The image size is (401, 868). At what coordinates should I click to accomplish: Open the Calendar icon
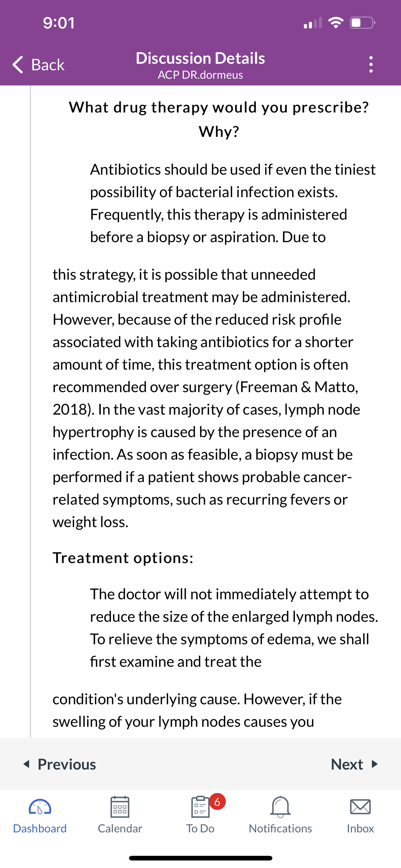tap(120, 807)
